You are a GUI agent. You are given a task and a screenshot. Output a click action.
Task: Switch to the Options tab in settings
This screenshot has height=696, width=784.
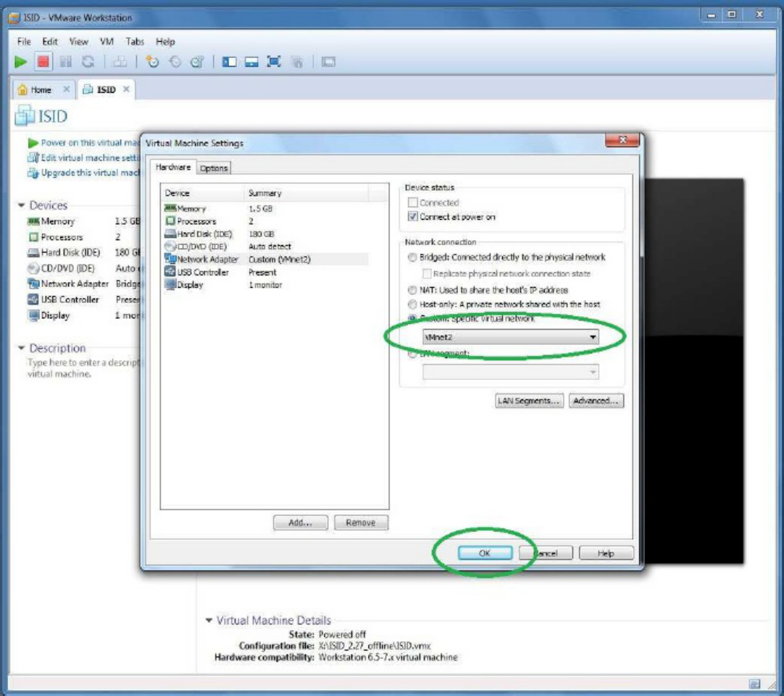(214, 168)
